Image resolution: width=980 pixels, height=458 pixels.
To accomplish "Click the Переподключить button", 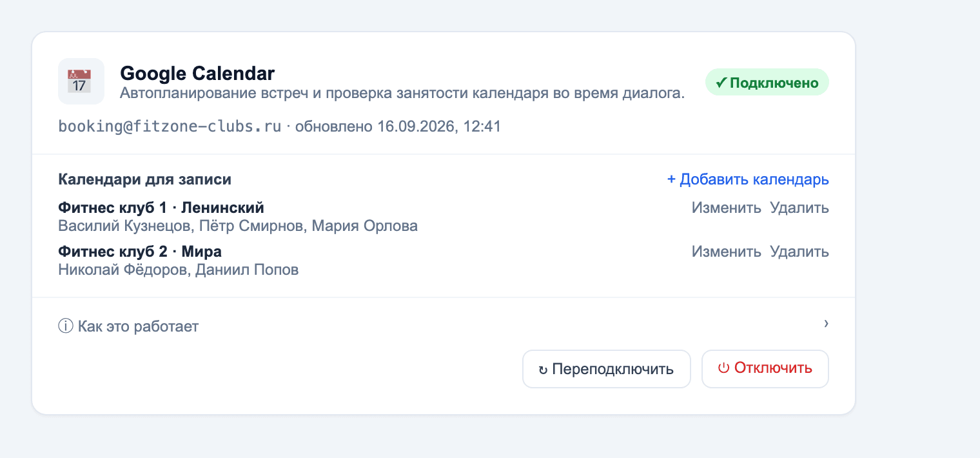I will tap(606, 369).
